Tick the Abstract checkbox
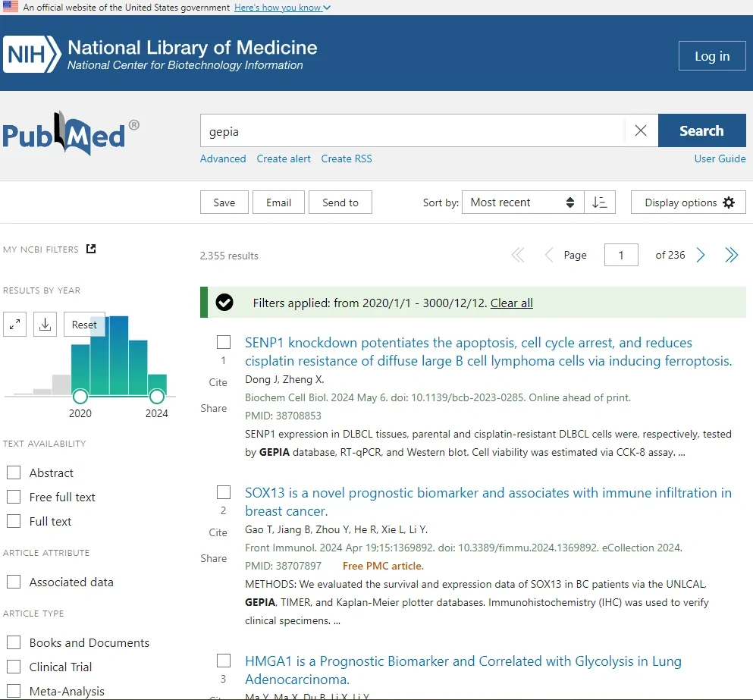This screenshot has height=700, width=753. point(14,472)
